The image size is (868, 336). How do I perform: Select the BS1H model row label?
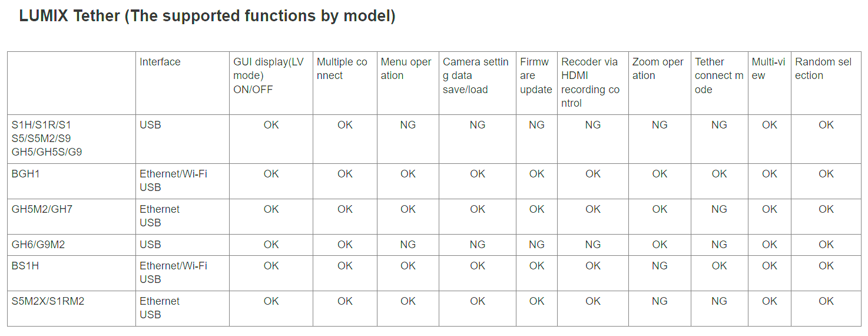point(25,266)
